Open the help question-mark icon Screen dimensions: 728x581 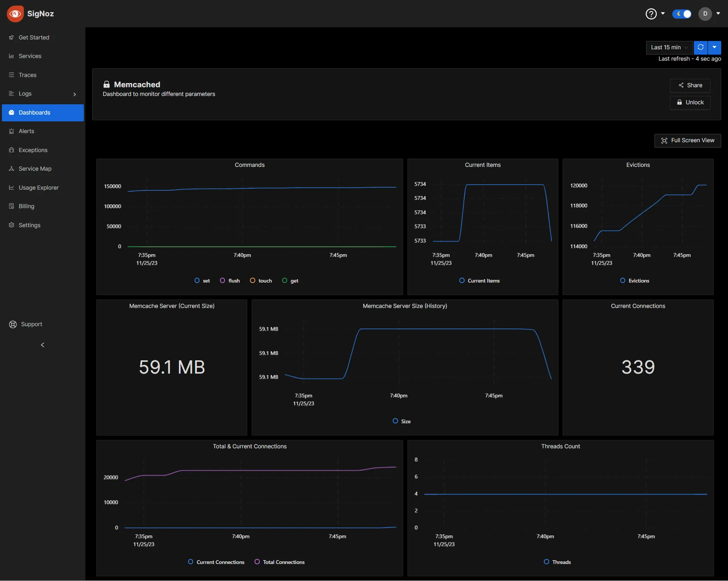coord(651,14)
